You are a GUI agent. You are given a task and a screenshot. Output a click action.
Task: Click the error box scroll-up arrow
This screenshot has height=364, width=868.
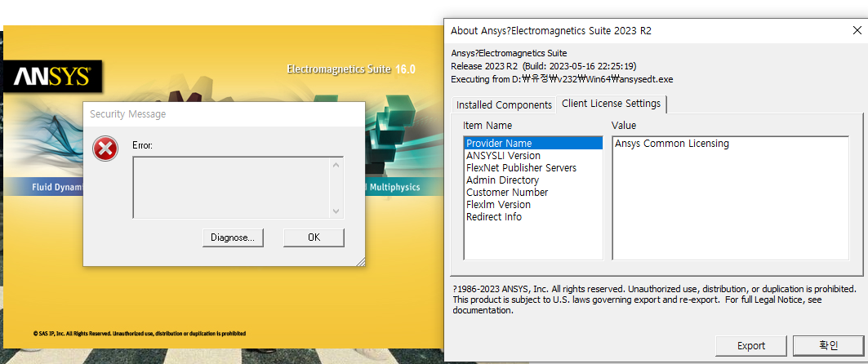pos(336,164)
